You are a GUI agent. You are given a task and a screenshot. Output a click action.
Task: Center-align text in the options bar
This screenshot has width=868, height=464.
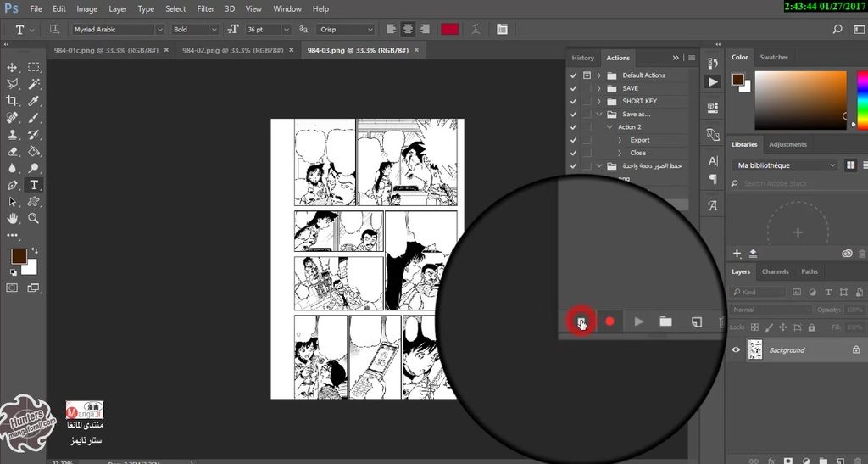(408, 30)
